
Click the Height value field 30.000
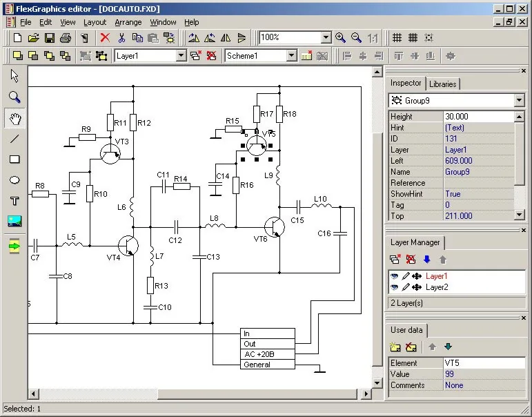pos(479,117)
